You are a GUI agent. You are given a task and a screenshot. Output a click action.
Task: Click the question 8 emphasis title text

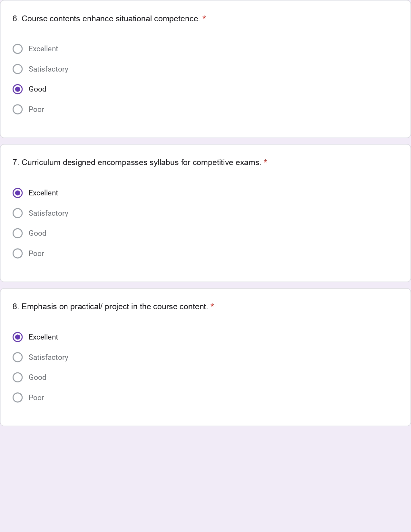[110, 307]
